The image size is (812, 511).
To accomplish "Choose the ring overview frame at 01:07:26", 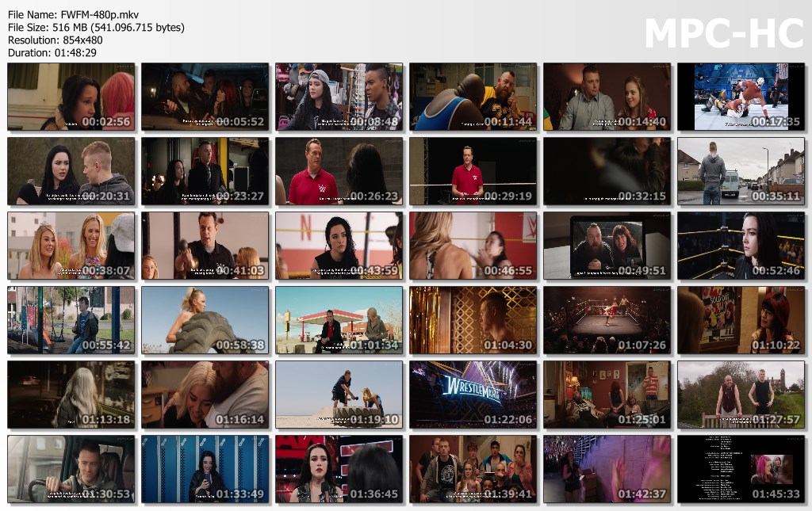I will coord(607,320).
